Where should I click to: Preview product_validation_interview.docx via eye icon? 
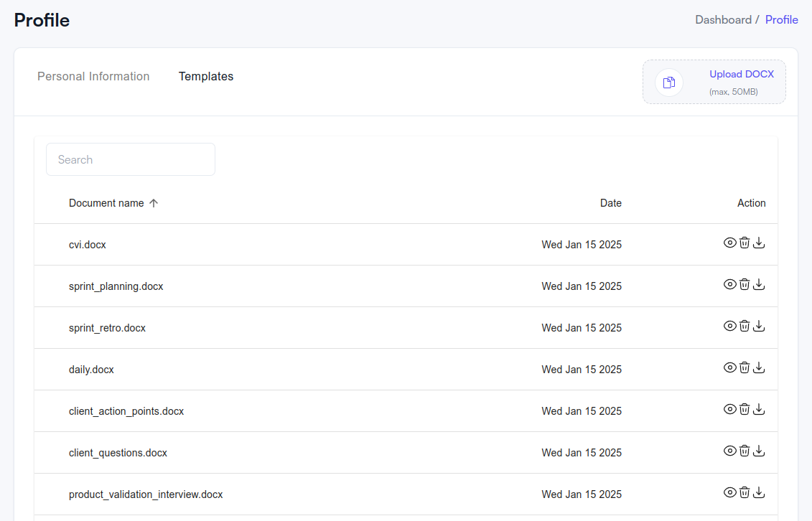coord(729,492)
